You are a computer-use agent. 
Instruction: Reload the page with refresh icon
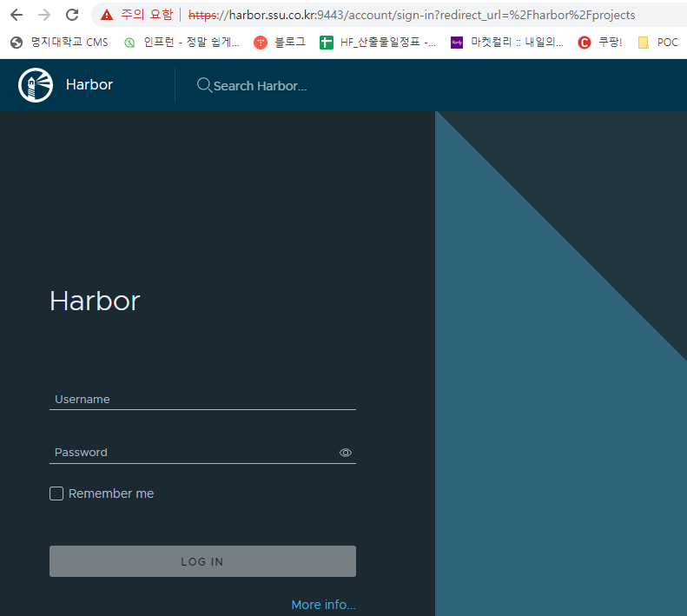coord(72,15)
